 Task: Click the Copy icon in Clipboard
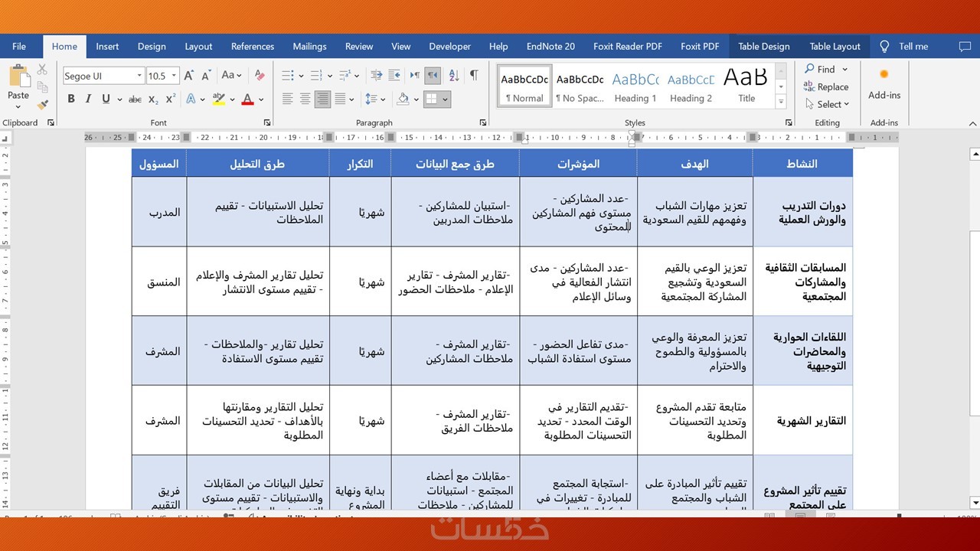[42, 86]
